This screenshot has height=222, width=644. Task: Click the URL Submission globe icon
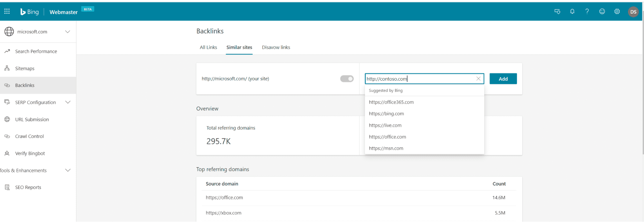tap(7, 119)
